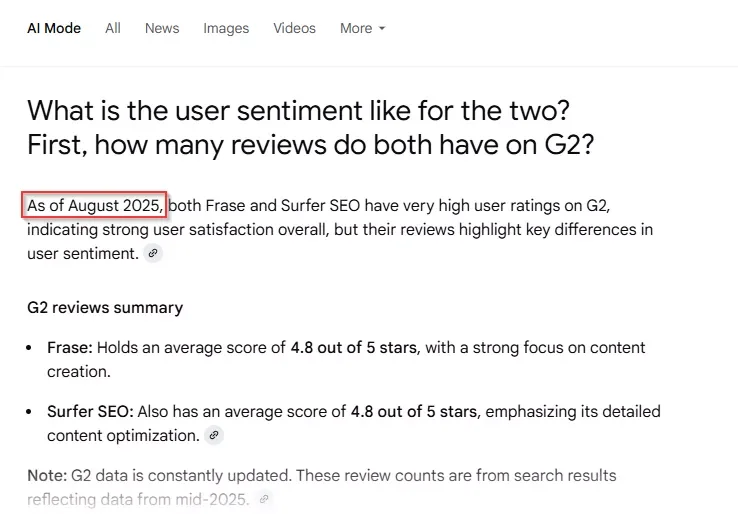
Task: Expand the More dropdown menu
Action: click(x=362, y=28)
